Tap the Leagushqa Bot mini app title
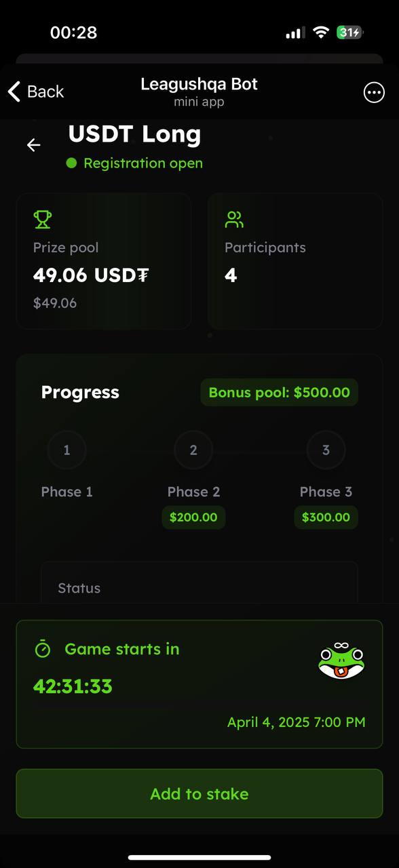399x868 pixels. 199,92
